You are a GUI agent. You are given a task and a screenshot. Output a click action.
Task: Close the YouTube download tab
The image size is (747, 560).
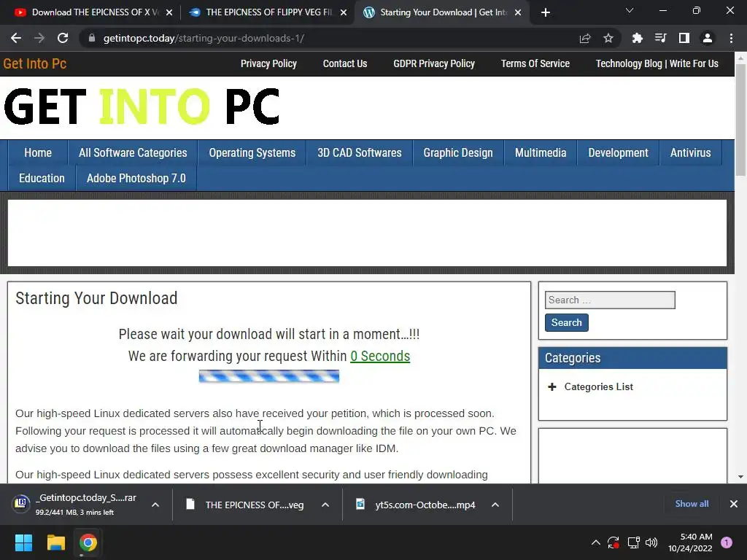pos(169,12)
